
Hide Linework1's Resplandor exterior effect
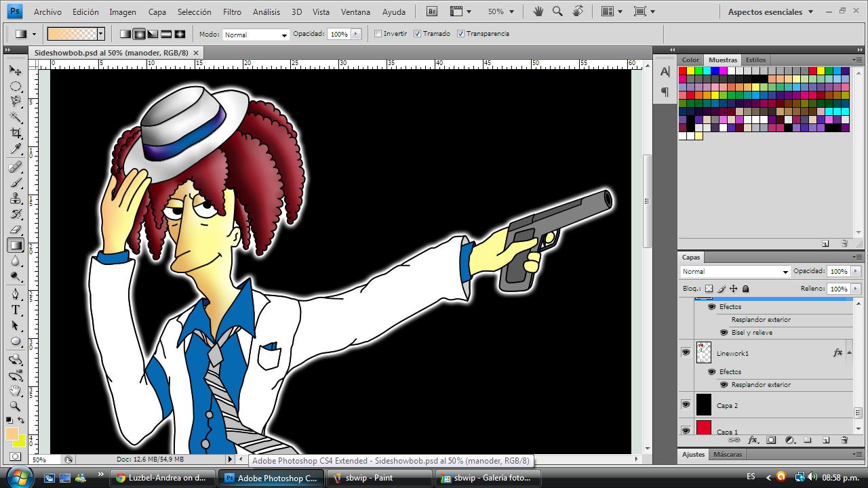coord(724,384)
